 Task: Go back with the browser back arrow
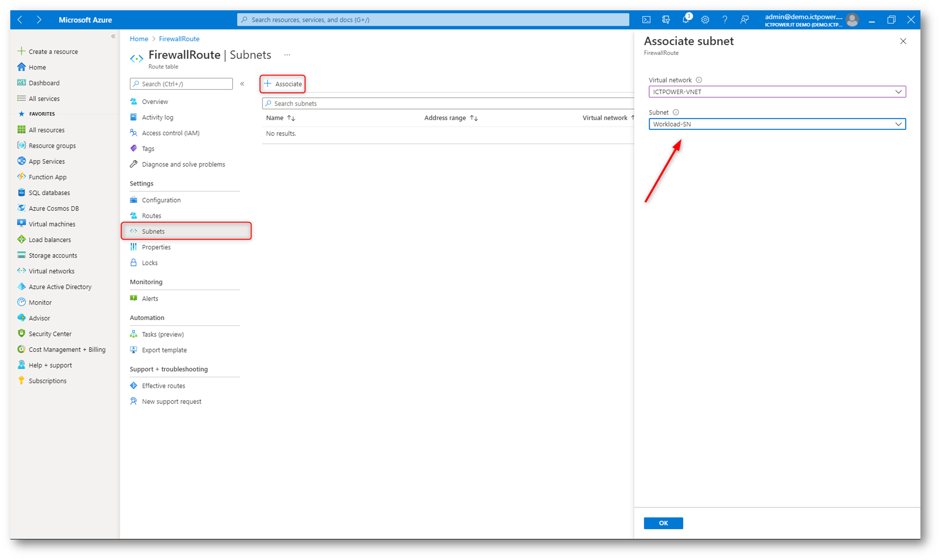(20, 20)
